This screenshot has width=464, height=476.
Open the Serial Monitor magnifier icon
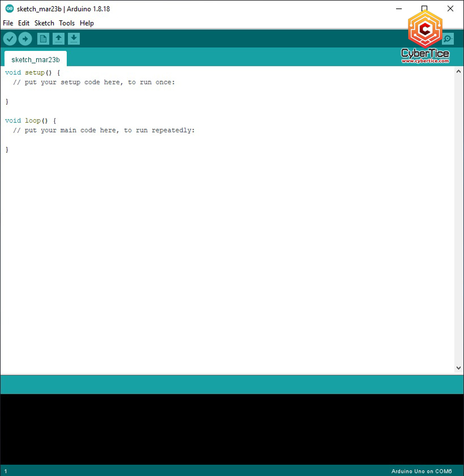tap(448, 39)
